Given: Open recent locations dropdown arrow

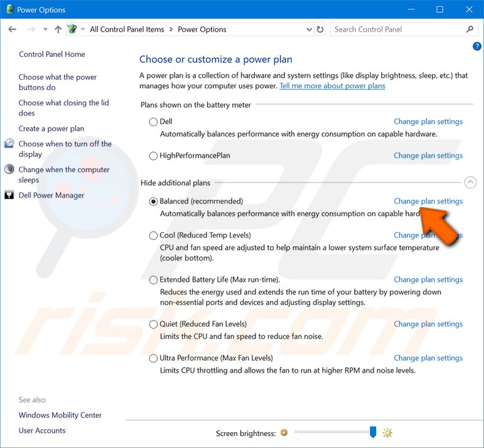Looking at the screenshot, I should point(45,29).
